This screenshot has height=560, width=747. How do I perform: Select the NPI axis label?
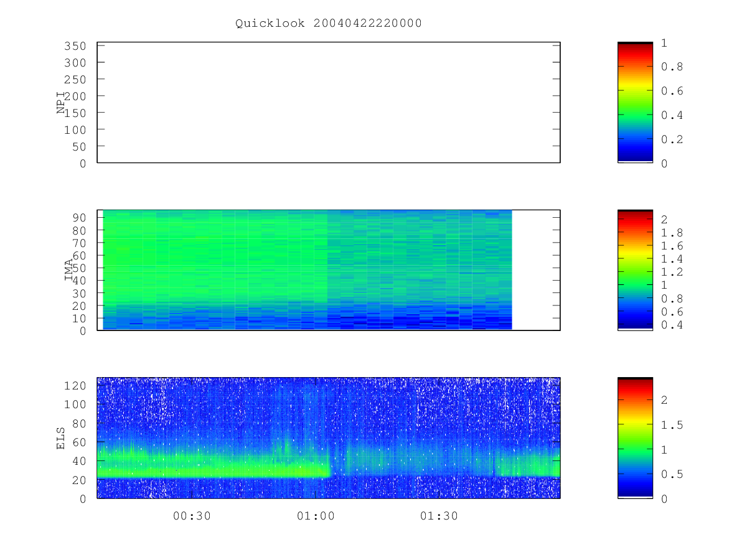(61, 103)
